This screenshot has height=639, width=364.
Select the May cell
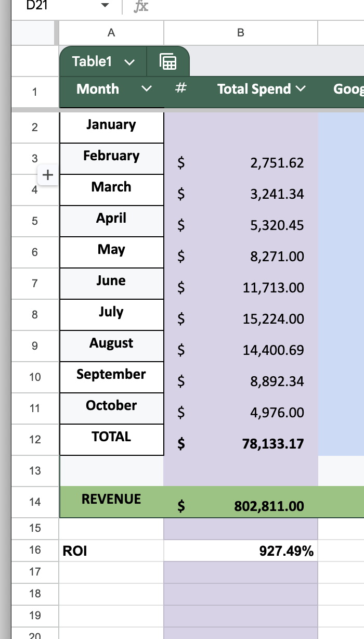pos(112,252)
